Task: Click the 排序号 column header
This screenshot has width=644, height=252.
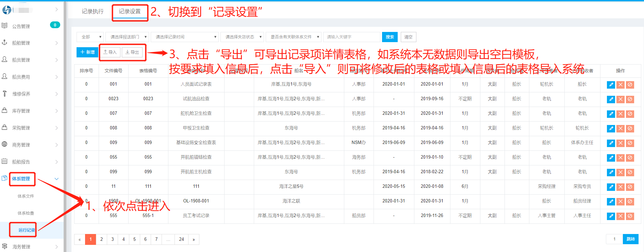Action: 86,71
